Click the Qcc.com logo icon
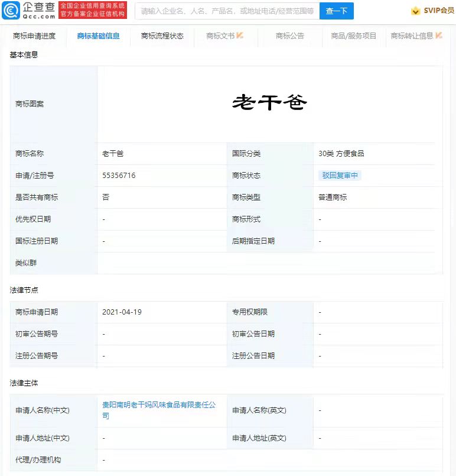Image resolution: width=456 pixels, height=476 pixels. pyautogui.click(x=11, y=10)
